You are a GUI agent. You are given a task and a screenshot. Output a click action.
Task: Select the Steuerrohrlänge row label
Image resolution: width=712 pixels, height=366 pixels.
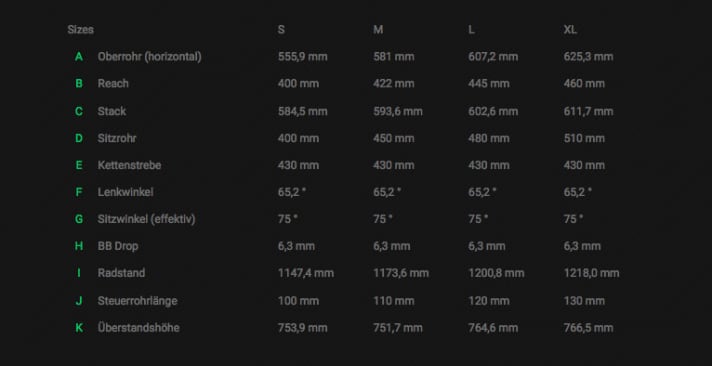(x=138, y=301)
